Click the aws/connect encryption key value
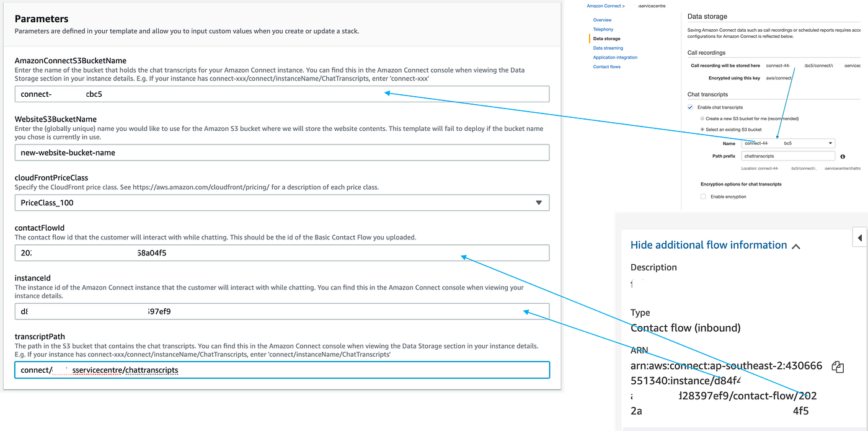The width and height of the screenshot is (868, 431). point(779,78)
